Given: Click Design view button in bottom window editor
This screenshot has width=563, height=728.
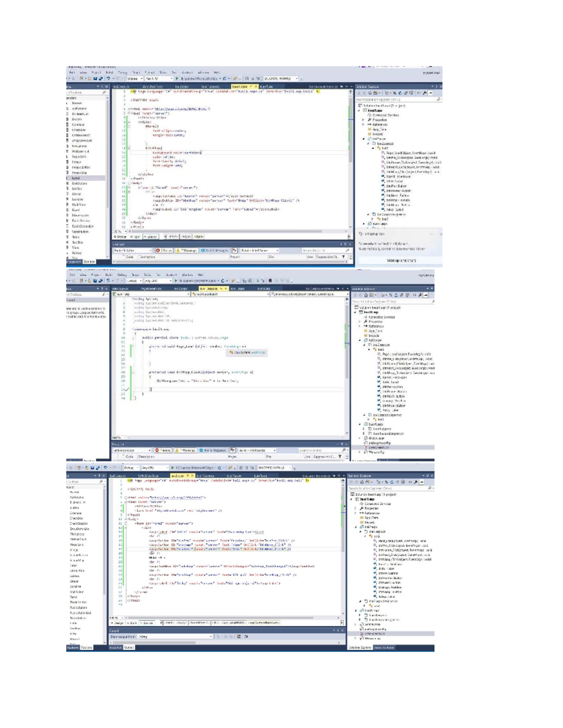Looking at the screenshot, I should click(x=117, y=623).
